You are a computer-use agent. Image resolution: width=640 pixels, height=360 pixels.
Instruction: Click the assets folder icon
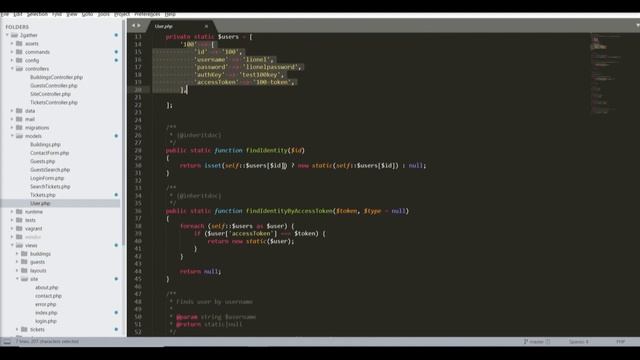click(19, 43)
